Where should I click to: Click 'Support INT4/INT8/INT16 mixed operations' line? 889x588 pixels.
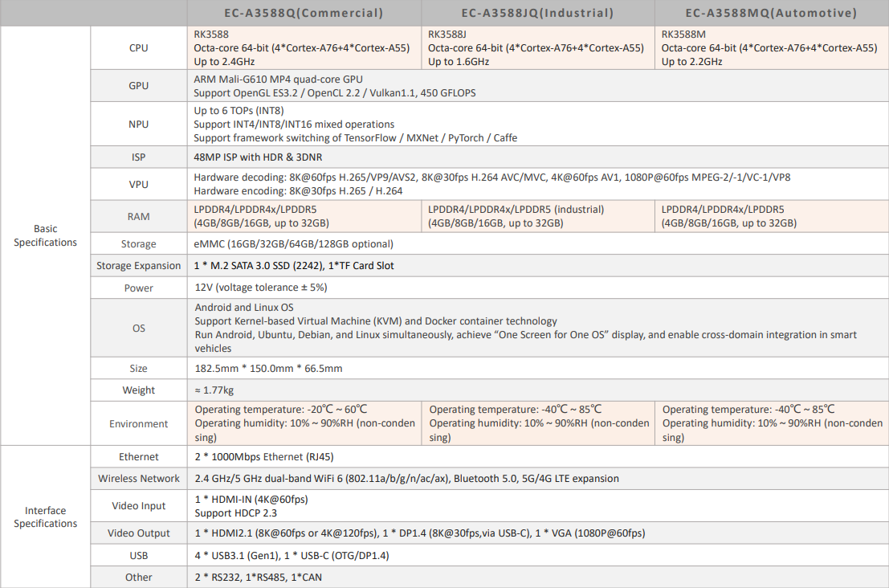(294, 125)
